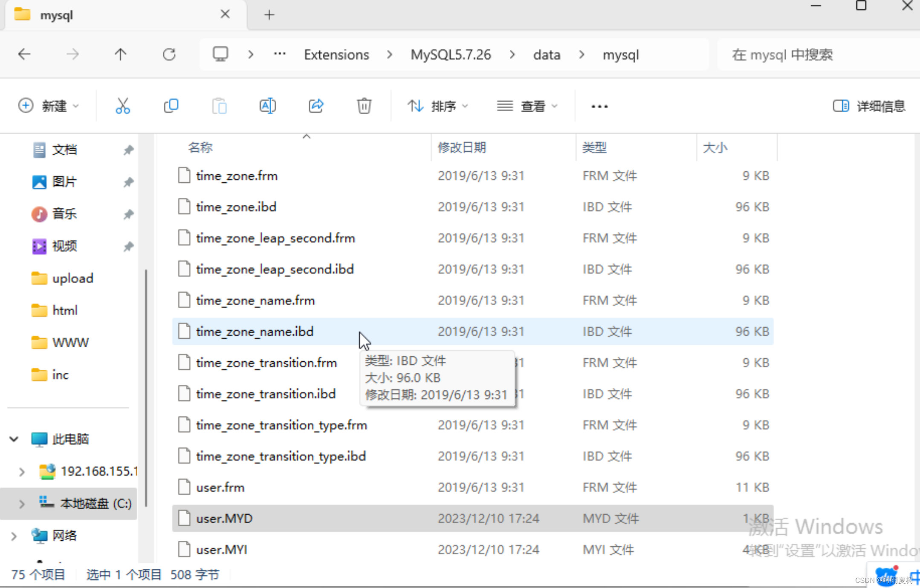
Task: Open the 排序 sort dropdown
Action: (x=437, y=106)
